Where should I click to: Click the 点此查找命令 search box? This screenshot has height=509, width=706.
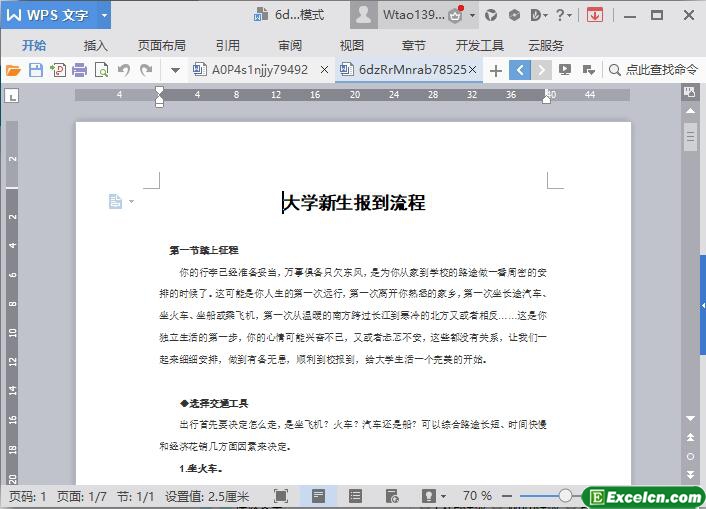[654, 70]
